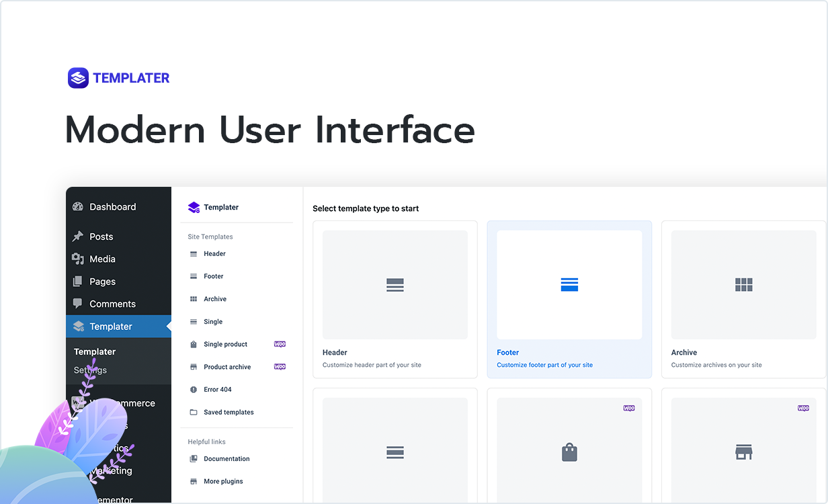
Task: Click the Saved templates folder icon
Action: pos(194,413)
